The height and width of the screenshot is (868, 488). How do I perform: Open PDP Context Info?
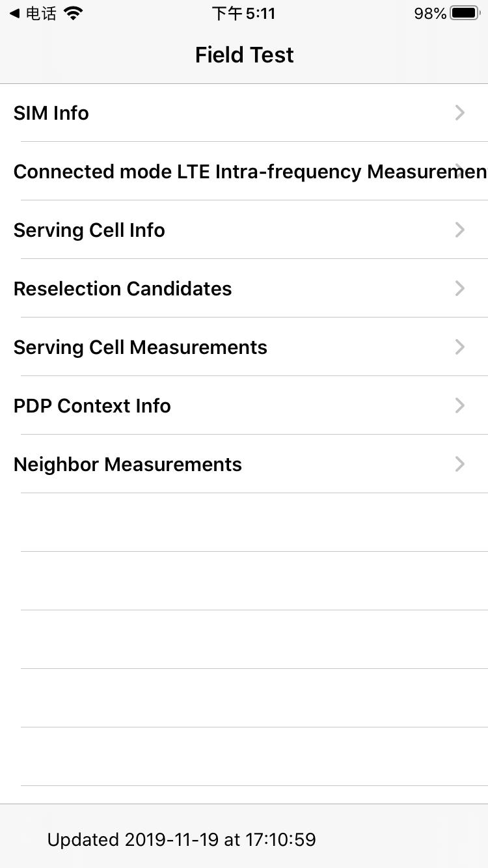pos(92,406)
